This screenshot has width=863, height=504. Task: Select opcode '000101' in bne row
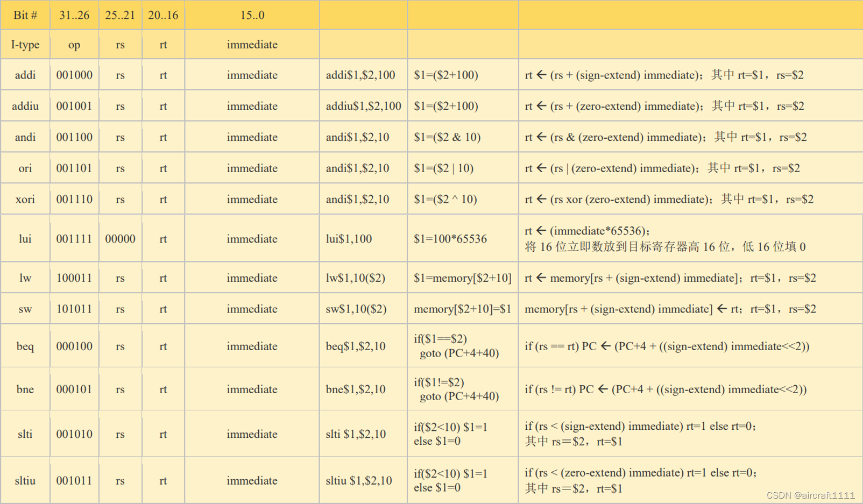tap(74, 389)
